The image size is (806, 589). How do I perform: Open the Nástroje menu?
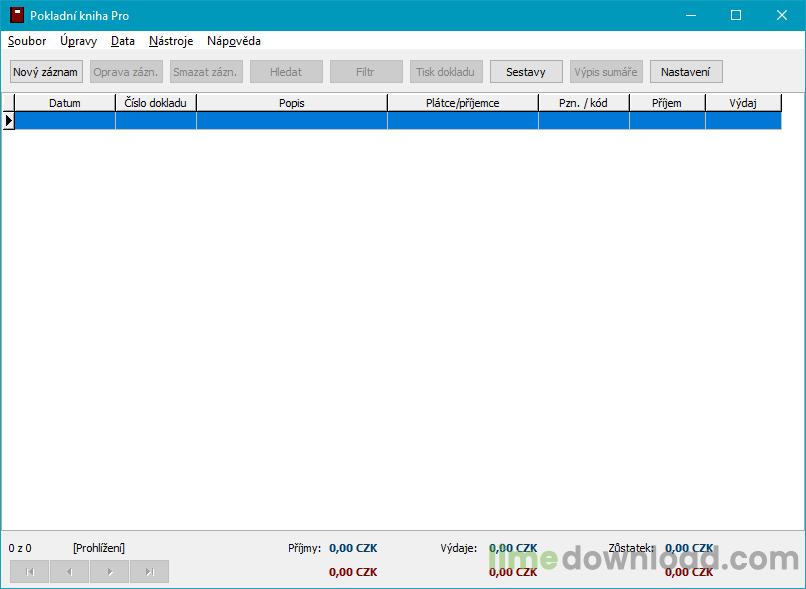(x=171, y=41)
